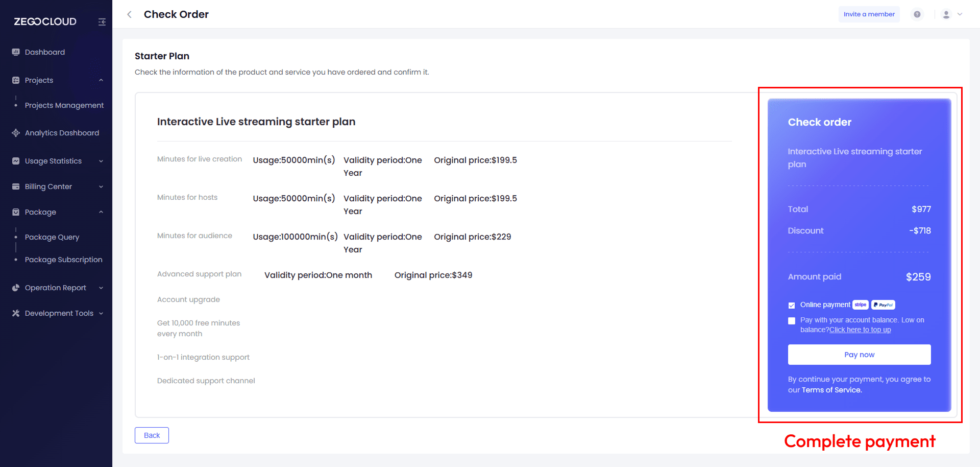Click the Back button below order
The height and width of the screenshot is (467, 980).
pos(152,435)
